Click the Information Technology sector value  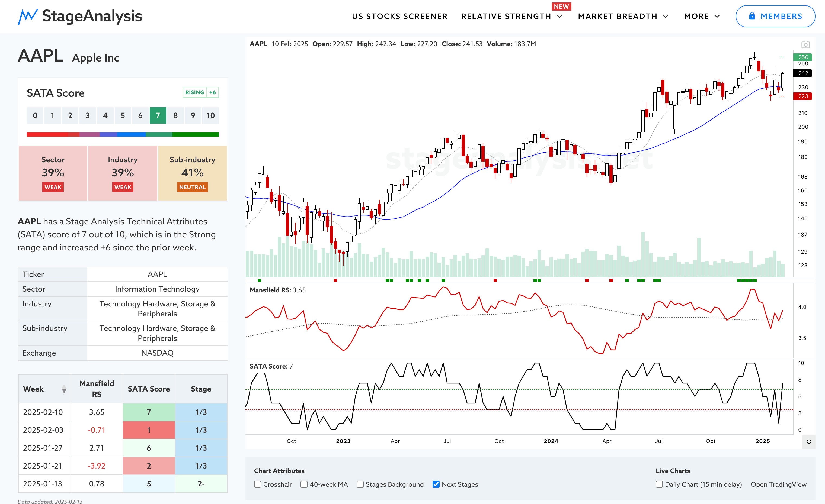click(x=157, y=289)
